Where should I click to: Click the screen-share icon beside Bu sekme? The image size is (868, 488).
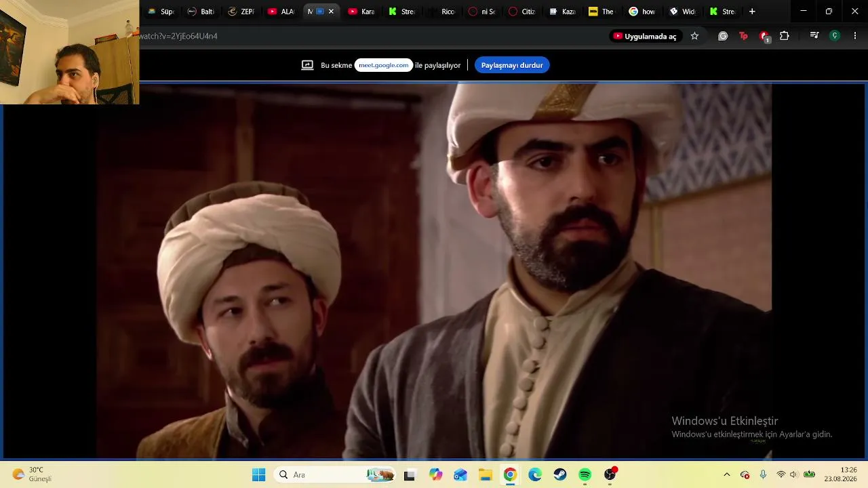click(307, 65)
